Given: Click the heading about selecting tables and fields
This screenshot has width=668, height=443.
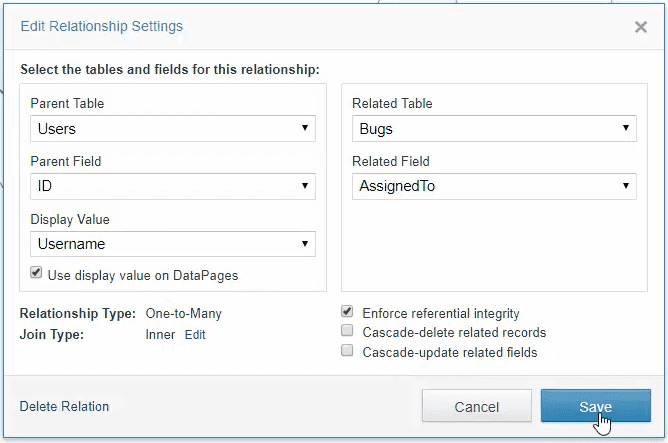Looking at the screenshot, I should click(169, 70).
